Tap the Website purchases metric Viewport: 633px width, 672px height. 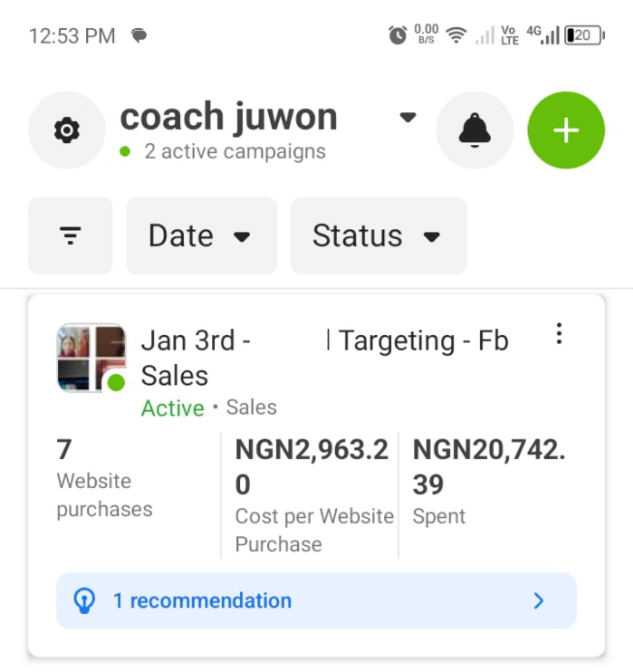[104, 479]
